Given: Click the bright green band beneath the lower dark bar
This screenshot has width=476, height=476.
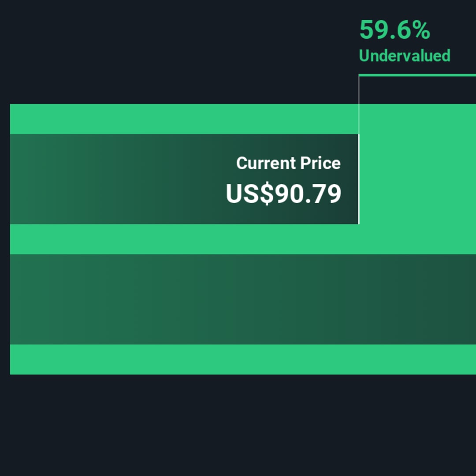Looking at the screenshot, I should 243,360.
